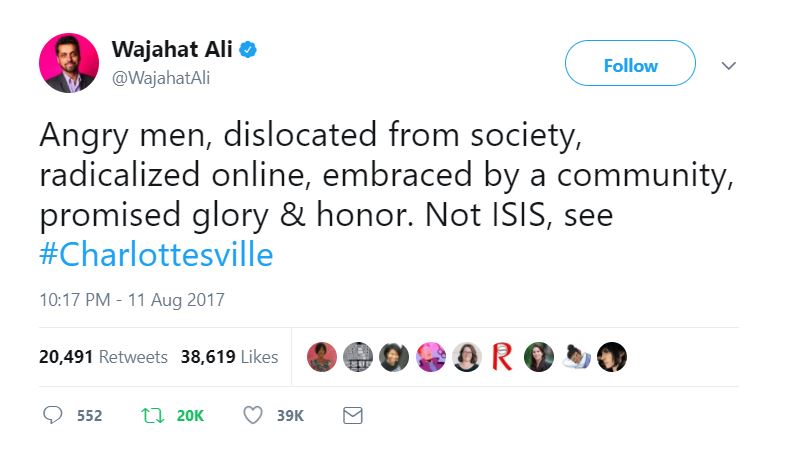The width and height of the screenshot is (787, 463).
Task: Click the reply speech bubble icon
Action: coord(53,414)
